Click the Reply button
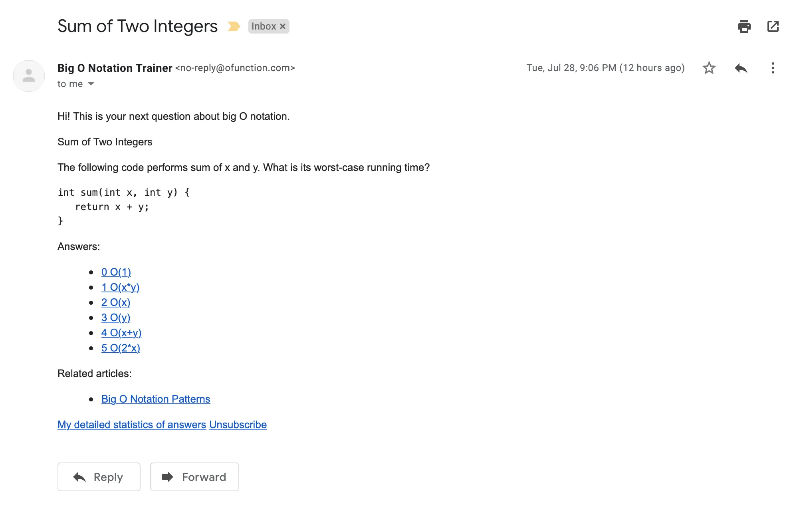Screen dimensions: 793x532 tap(99, 477)
